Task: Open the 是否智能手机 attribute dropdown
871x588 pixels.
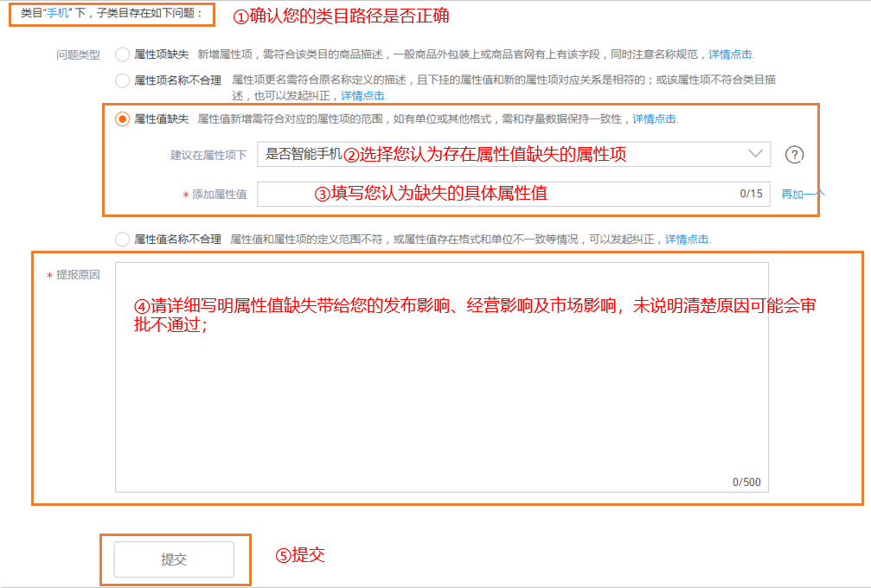Action: tap(514, 155)
